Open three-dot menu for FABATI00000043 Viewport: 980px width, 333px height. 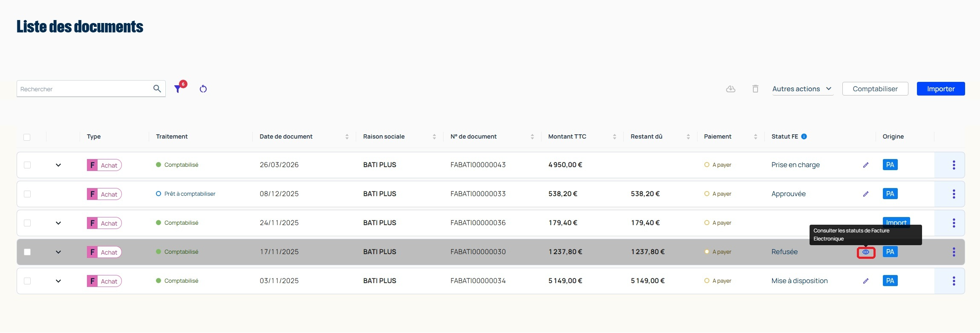(954, 165)
